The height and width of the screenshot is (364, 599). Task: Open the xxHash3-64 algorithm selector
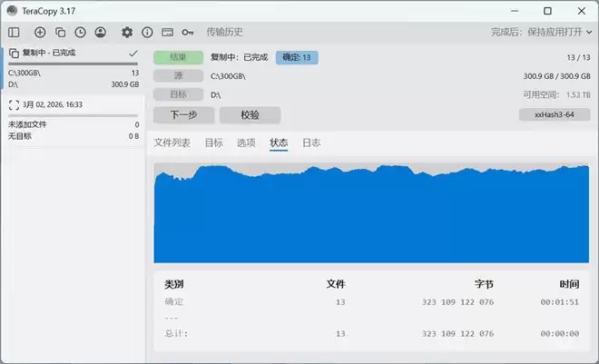coord(554,115)
